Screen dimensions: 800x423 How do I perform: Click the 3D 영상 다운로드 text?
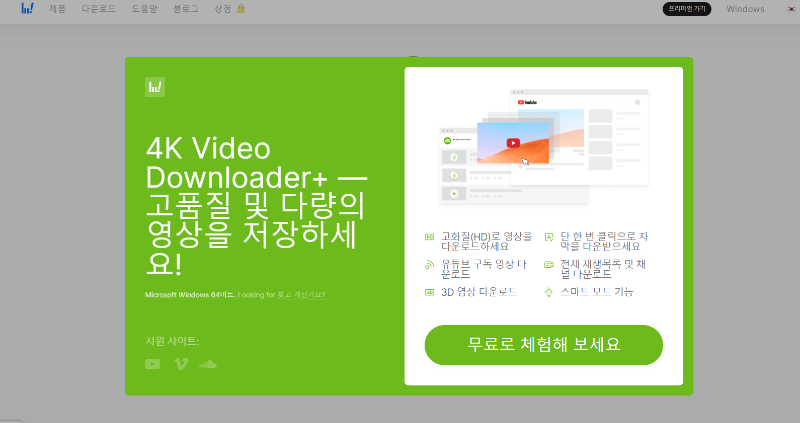tap(479, 292)
